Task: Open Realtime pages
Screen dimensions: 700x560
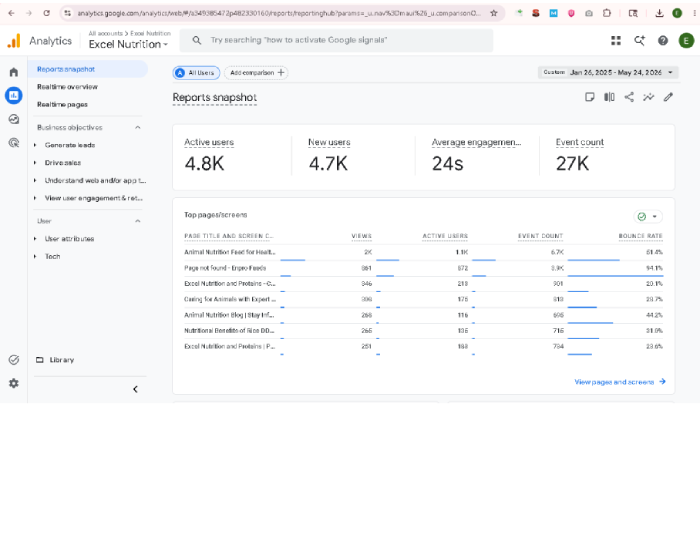Action: coord(62,104)
